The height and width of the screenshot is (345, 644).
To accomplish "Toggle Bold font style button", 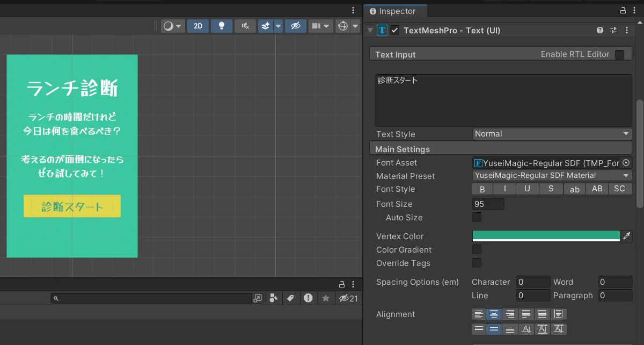I will tap(482, 189).
